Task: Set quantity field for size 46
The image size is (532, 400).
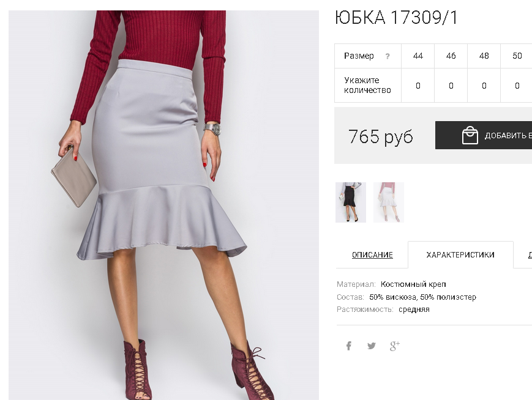Action: point(451,86)
